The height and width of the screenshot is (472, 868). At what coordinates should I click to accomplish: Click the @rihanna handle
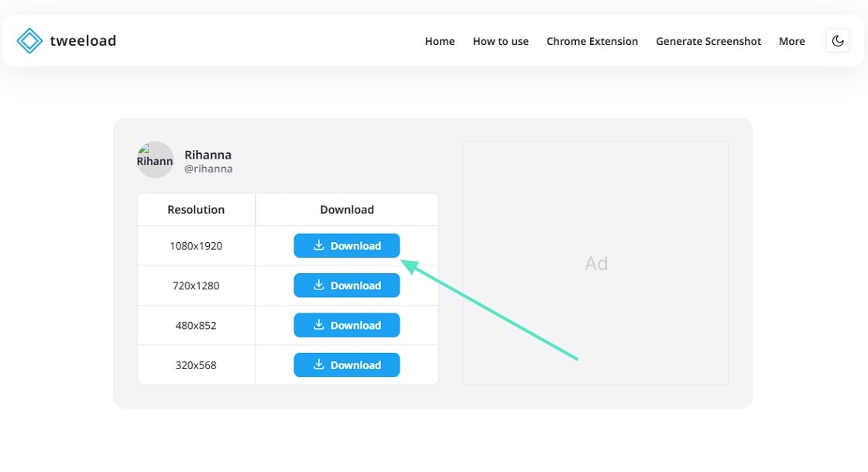point(208,169)
